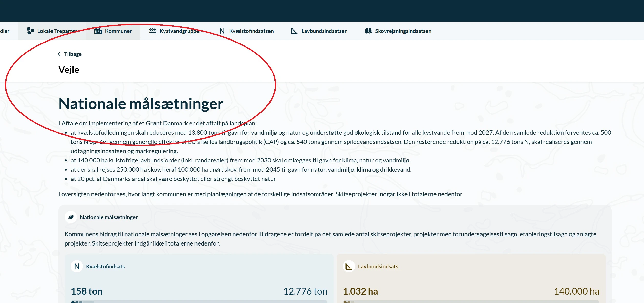The width and height of the screenshot is (644, 303).
Task: Click the Kommuner building icon
Action: [98, 31]
